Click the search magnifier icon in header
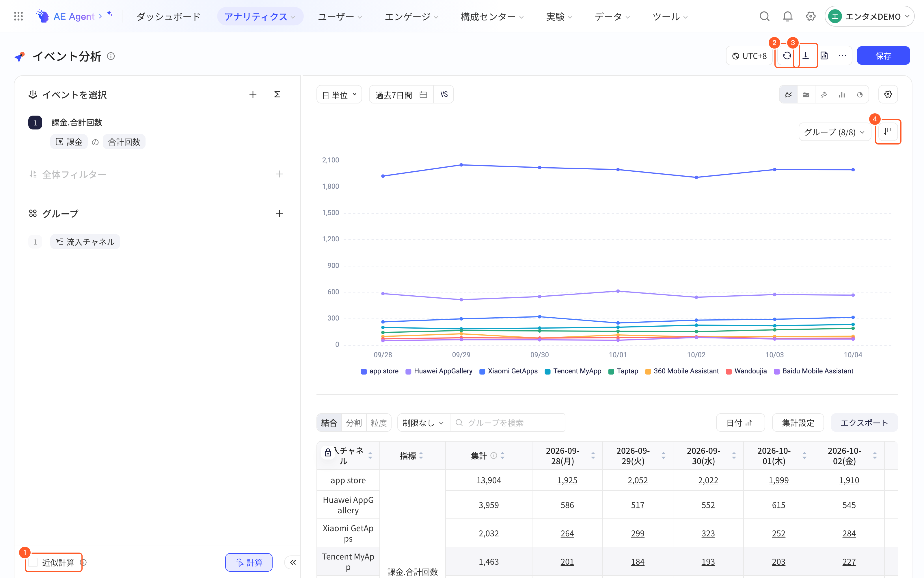This screenshot has height=578, width=924. coord(764,16)
